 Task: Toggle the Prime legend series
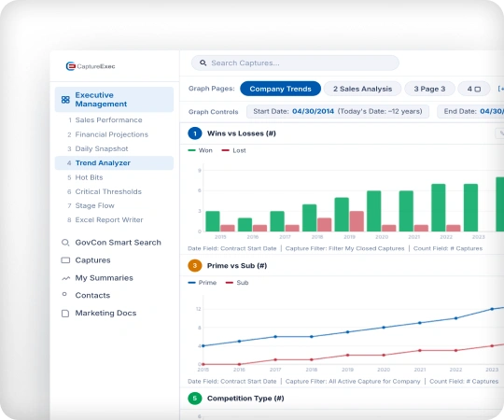203,283
